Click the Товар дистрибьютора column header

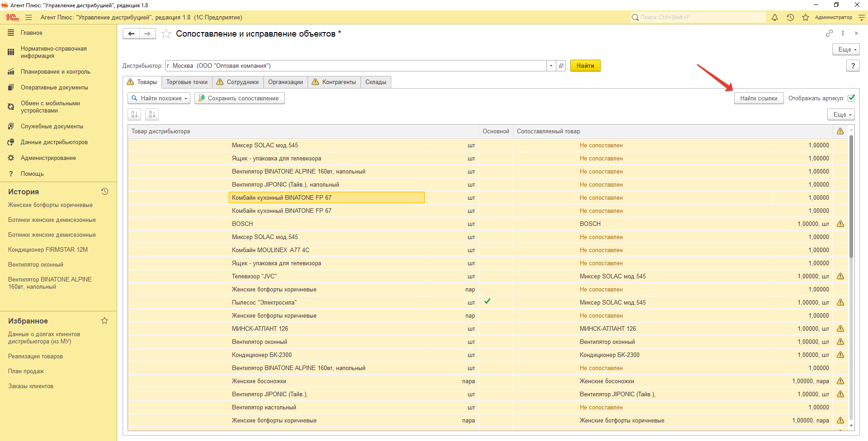(x=303, y=131)
